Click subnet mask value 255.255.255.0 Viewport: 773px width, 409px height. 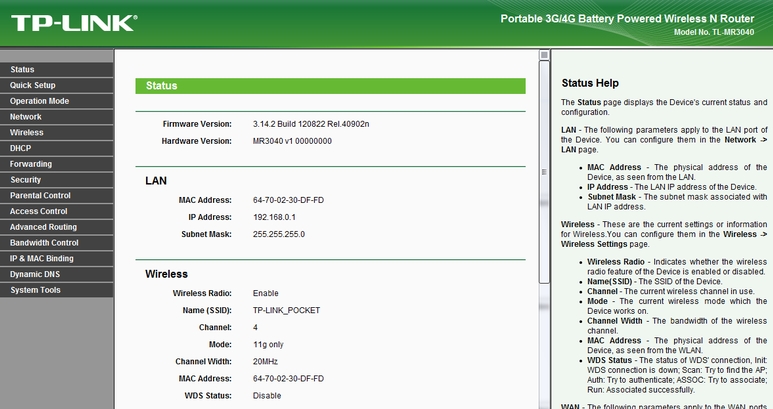(x=279, y=234)
